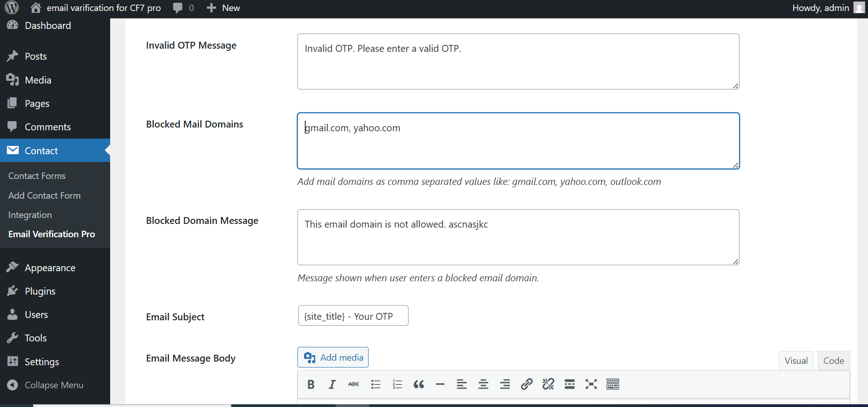Grab Blocked Domain Message textarea resize handle
868x407 pixels.
(x=736, y=262)
